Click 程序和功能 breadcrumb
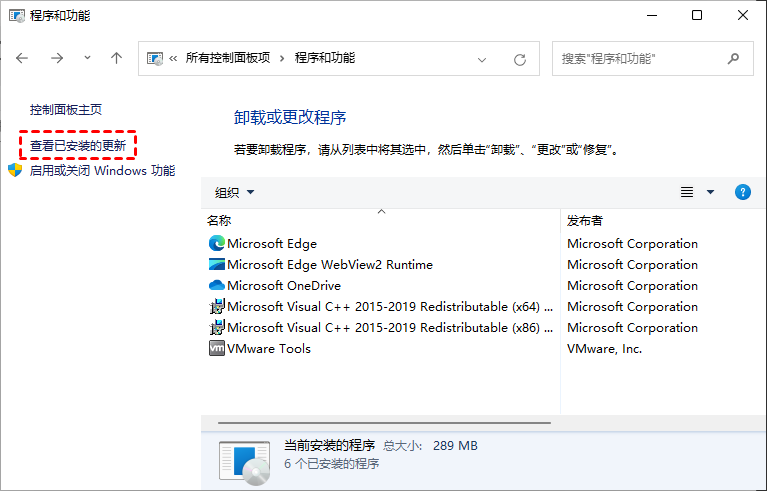Viewport: 767px width, 491px height. coord(325,58)
